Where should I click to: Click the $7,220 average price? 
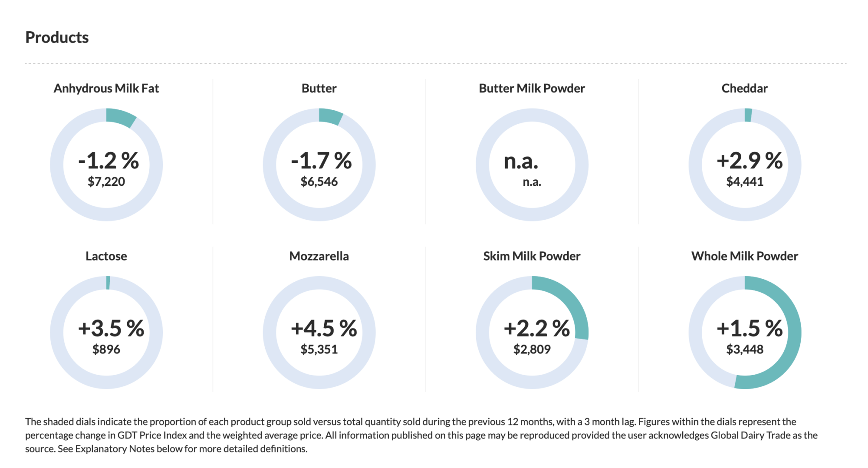pos(106,181)
